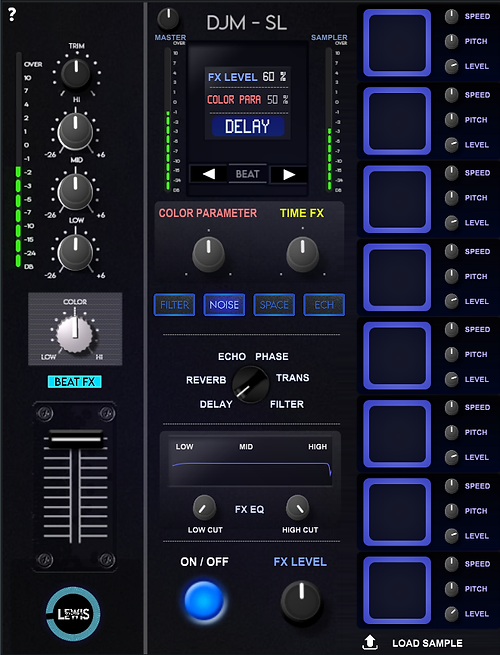This screenshot has height=655, width=500.
Task: Toggle the FILTER color effect
Action: (175, 305)
